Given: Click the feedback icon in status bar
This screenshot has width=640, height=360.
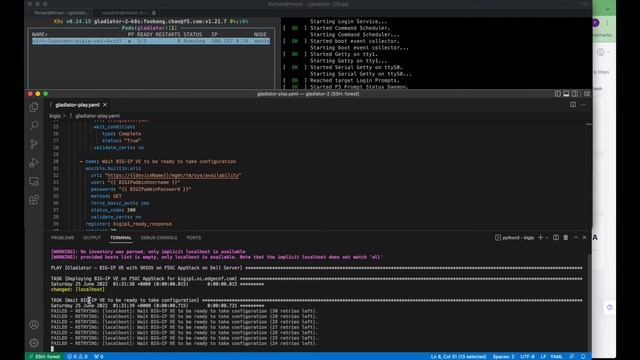Looking at the screenshot, I should [x=572, y=357].
